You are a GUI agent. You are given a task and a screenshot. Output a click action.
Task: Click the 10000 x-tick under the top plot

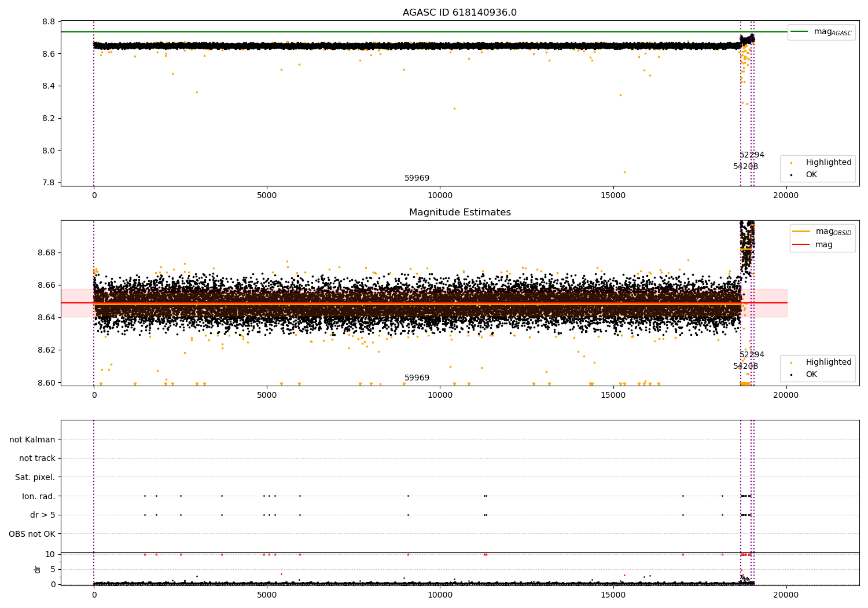point(440,195)
